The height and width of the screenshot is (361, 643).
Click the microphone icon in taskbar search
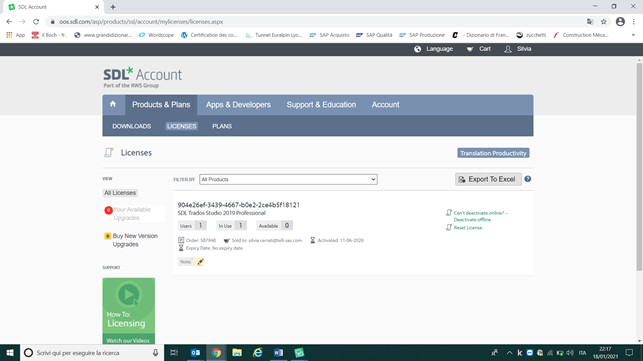pyautogui.click(x=155, y=353)
